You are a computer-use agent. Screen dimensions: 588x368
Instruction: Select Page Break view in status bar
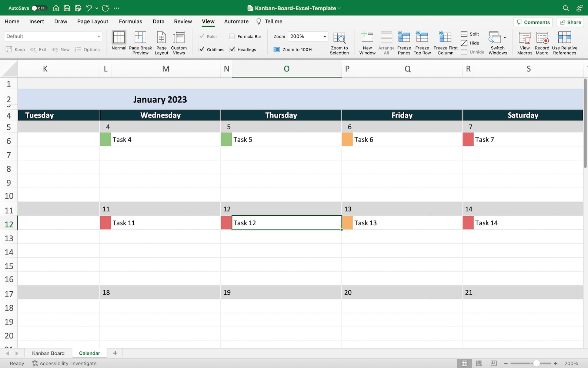[x=494, y=363]
